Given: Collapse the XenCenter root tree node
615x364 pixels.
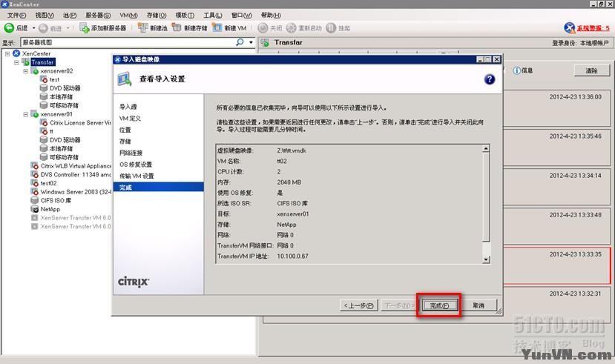Looking at the screenshot, I should coord(7,53).
